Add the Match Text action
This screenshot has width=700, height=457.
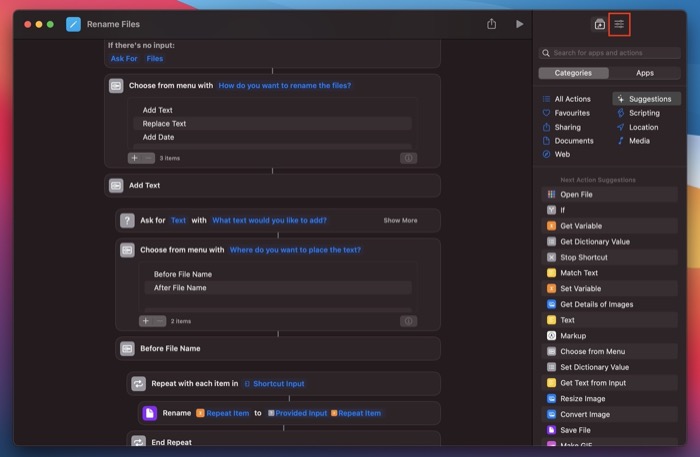[x=610, y=273]
